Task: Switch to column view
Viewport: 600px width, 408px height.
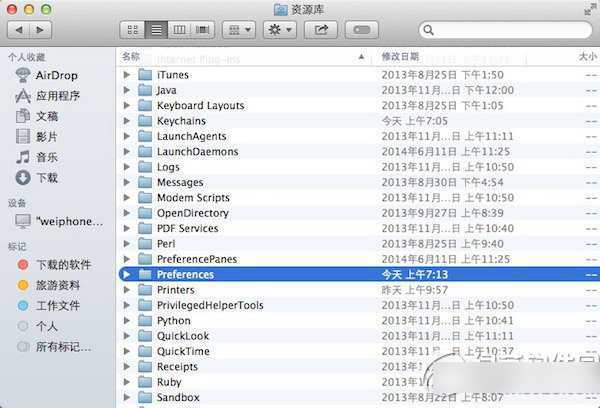Action: coord(179,30)
